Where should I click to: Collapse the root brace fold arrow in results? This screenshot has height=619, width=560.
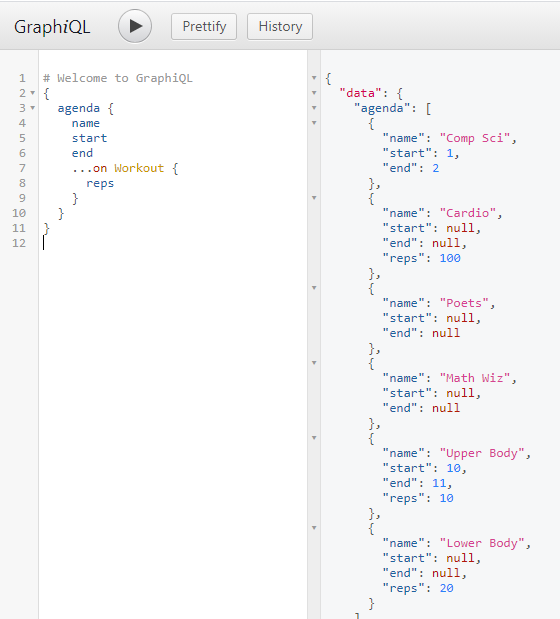[314, 78]
